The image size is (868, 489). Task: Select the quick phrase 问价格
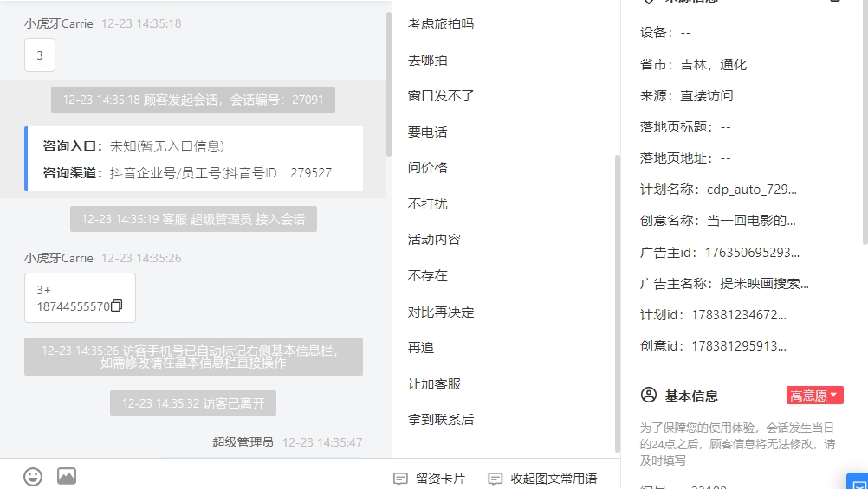[x=427, y=168]
